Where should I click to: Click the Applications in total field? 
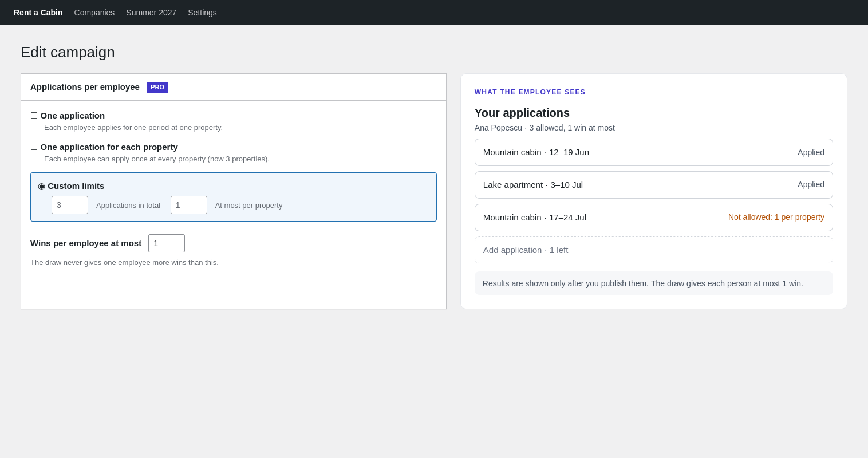coord(70,205)
